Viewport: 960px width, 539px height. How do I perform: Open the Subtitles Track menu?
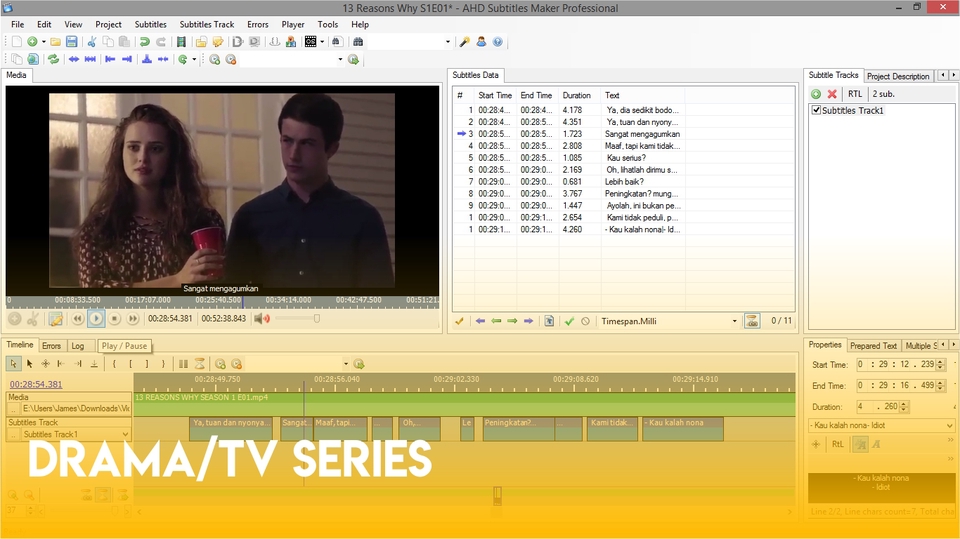pos(207,24)
